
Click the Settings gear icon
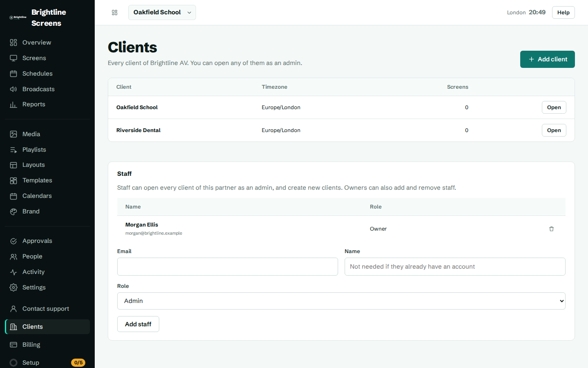pos(13,287)
